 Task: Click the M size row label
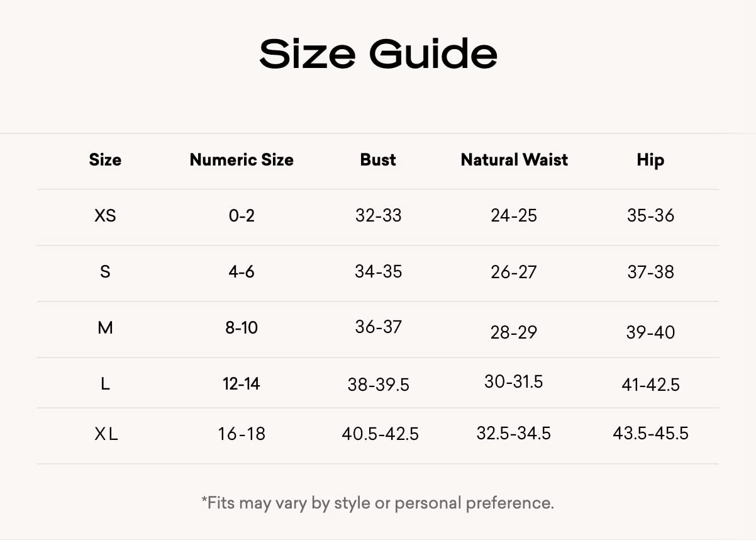click(x=105, y=328)
